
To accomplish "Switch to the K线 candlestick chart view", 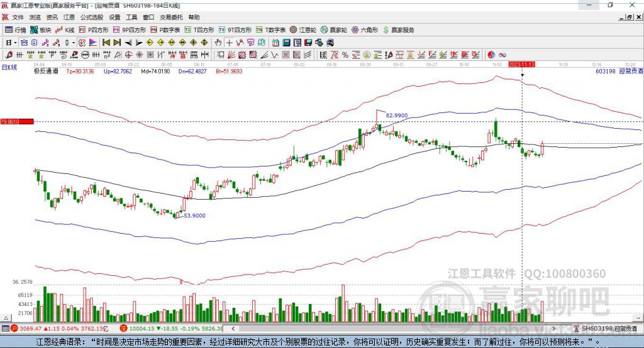I will (x=65, y=30).
